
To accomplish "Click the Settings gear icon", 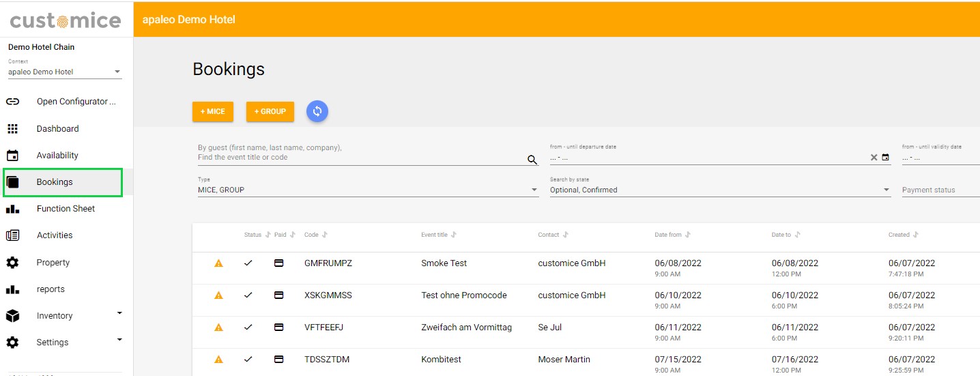I will 12,343.
